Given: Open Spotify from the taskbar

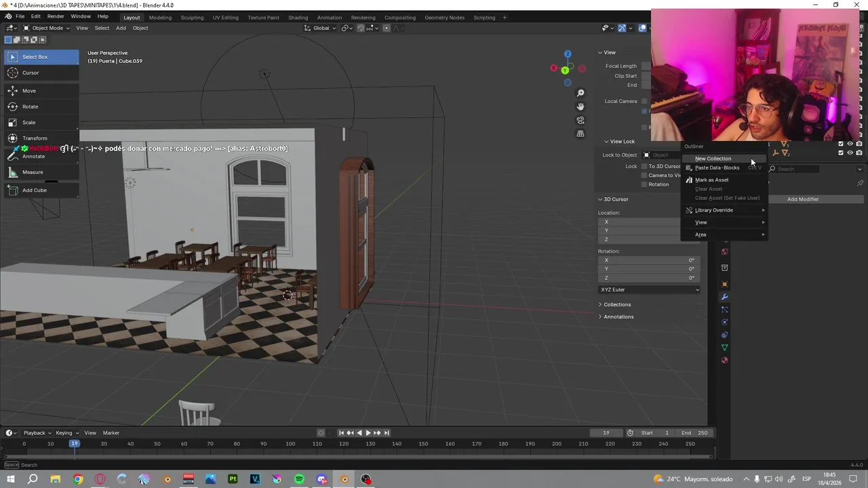Looking at the screenshot, I should pyautogui.click(x=299, y=479).
